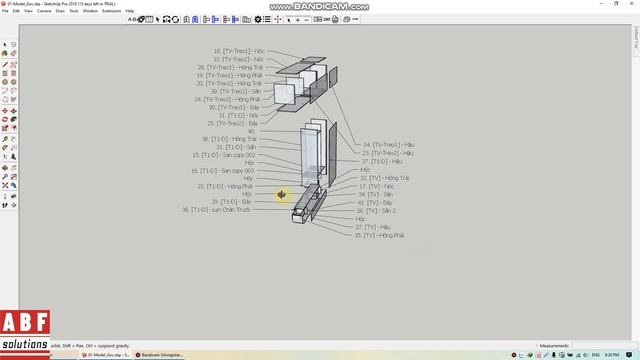Click the circular refresh arrow toolbar icon
The width and height of the screenshot is (640, 360).
176,19
